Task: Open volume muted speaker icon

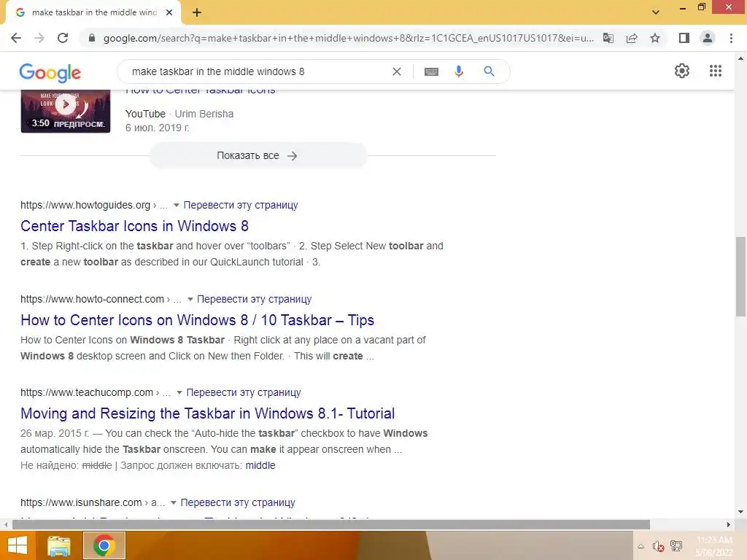Action: (x=659, y=546)
